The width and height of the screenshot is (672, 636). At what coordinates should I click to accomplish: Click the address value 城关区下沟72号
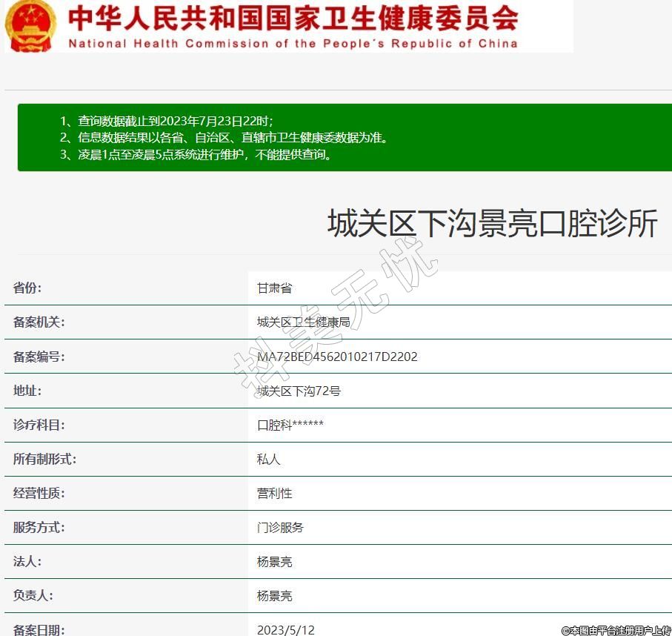point(299,391)
